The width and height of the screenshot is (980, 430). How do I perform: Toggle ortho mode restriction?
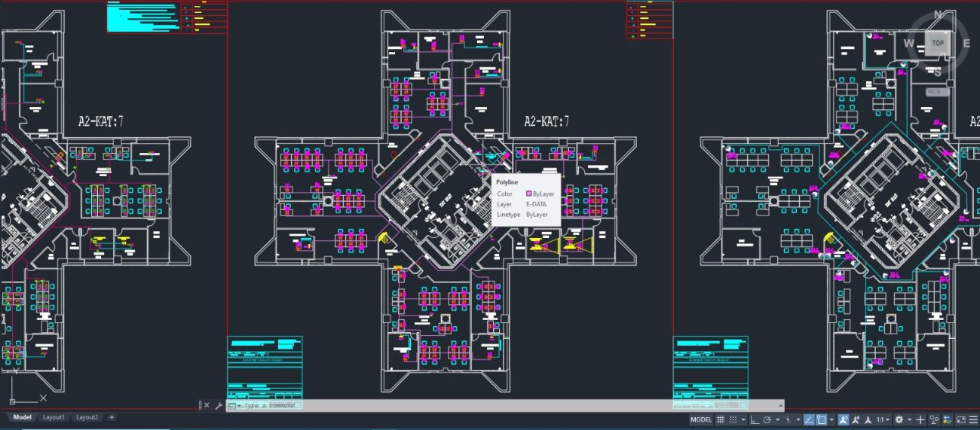(754, 419)
